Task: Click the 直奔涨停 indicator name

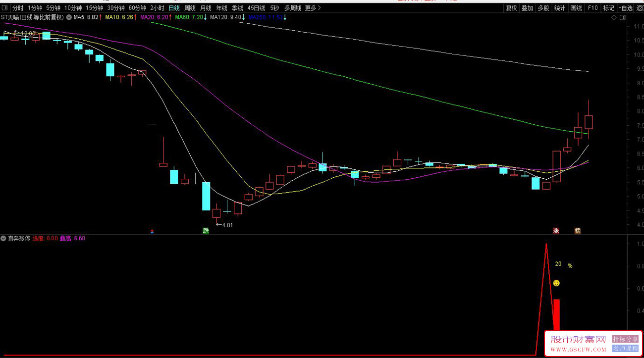Action: 19,238
